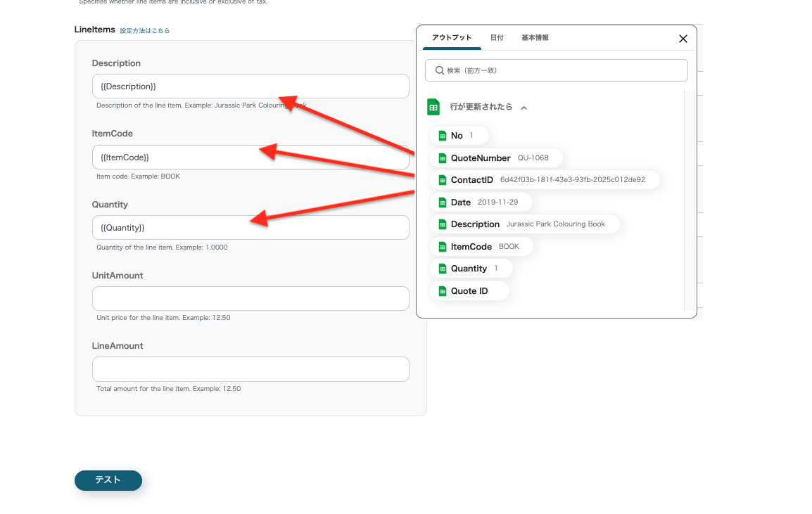Insert the No output value 1
The image size is (812, 514).
471,136
